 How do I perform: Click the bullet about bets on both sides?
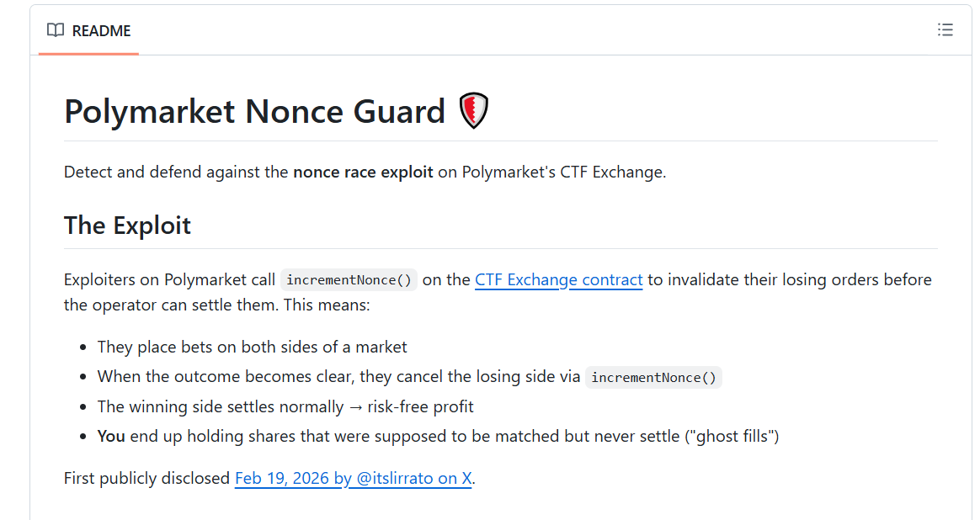click(252, 347)
